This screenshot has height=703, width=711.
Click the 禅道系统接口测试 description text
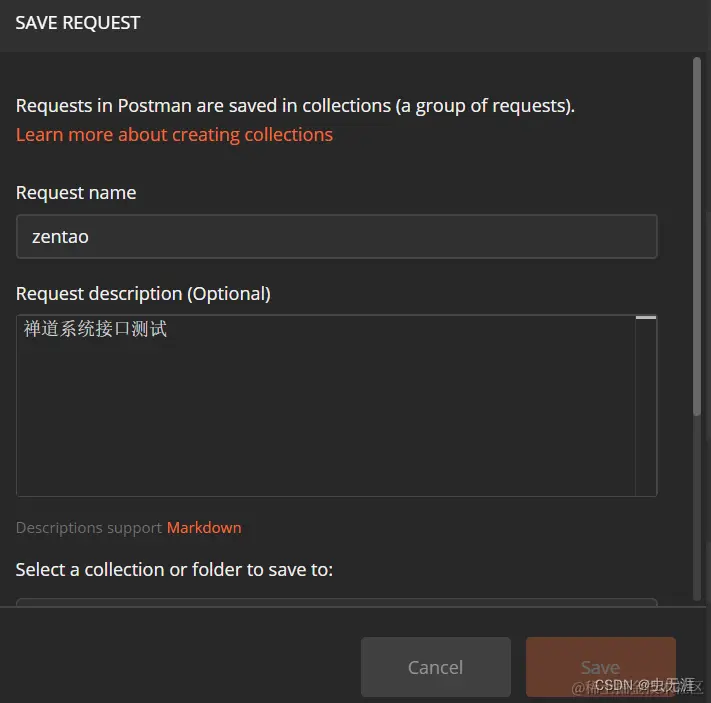coord(95,329)
